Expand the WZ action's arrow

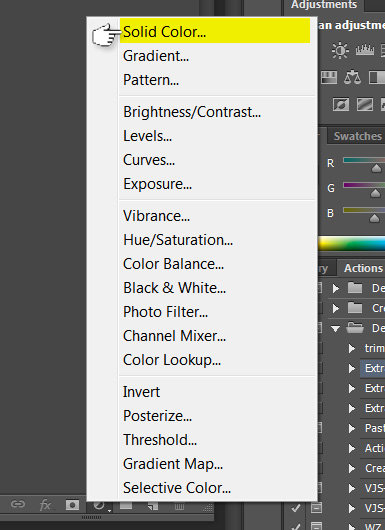(x=352, y=527)
